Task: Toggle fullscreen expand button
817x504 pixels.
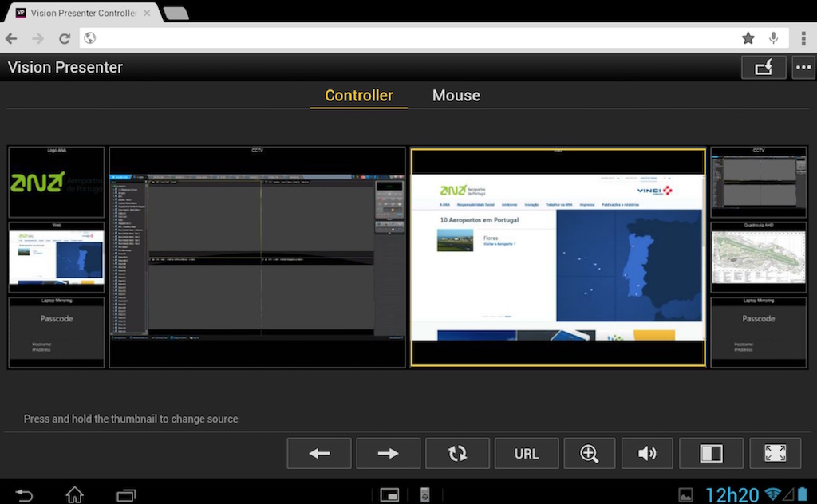Action: (775, 453)
